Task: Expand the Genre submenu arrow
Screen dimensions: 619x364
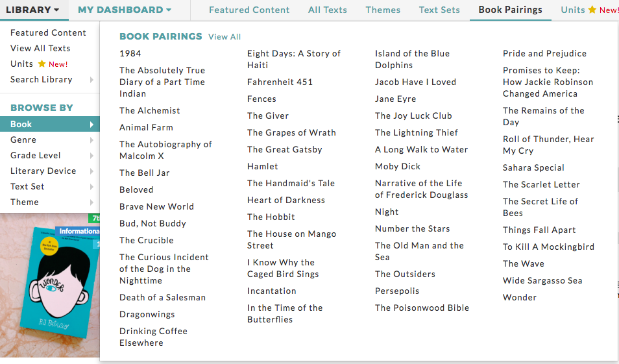Action: pyautogui.click(x=91, y=140)
